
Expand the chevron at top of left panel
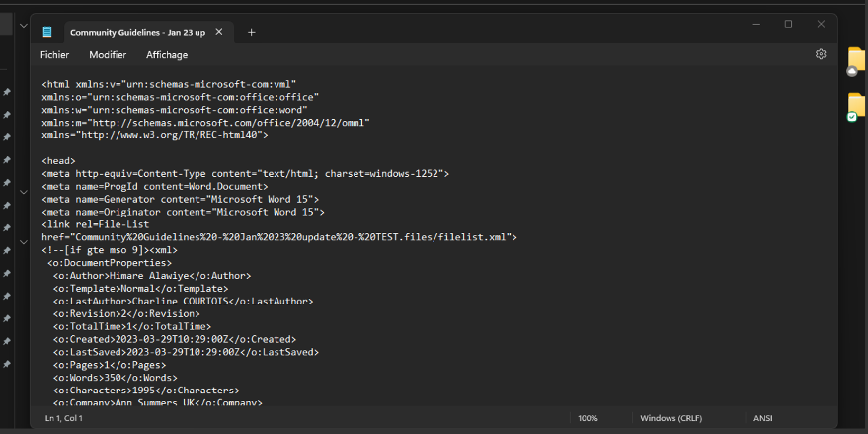[24, 25]
